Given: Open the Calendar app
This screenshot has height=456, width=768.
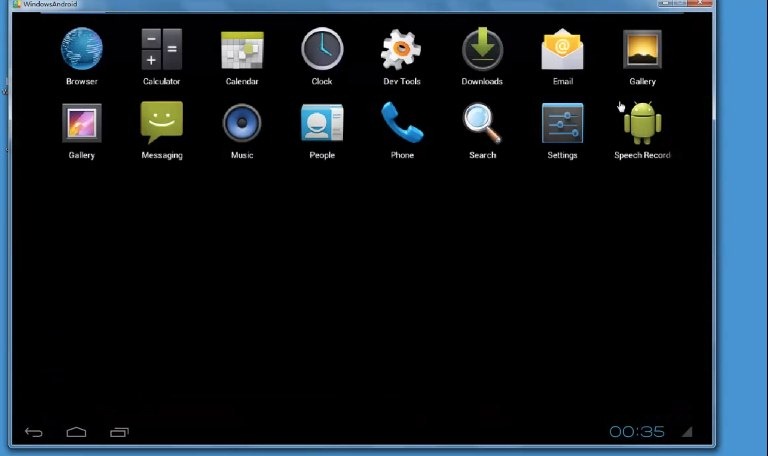Looking at the screenshot, I should (242, 49).
